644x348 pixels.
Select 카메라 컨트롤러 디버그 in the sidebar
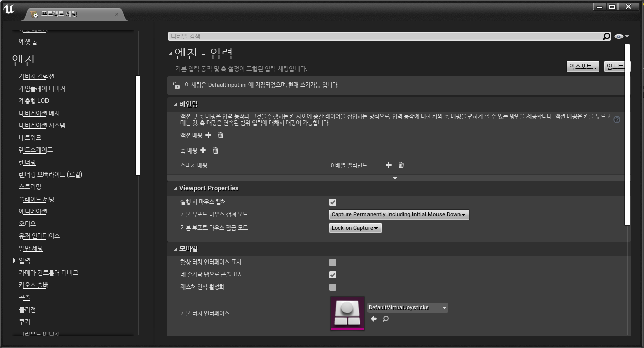[48, 273]
